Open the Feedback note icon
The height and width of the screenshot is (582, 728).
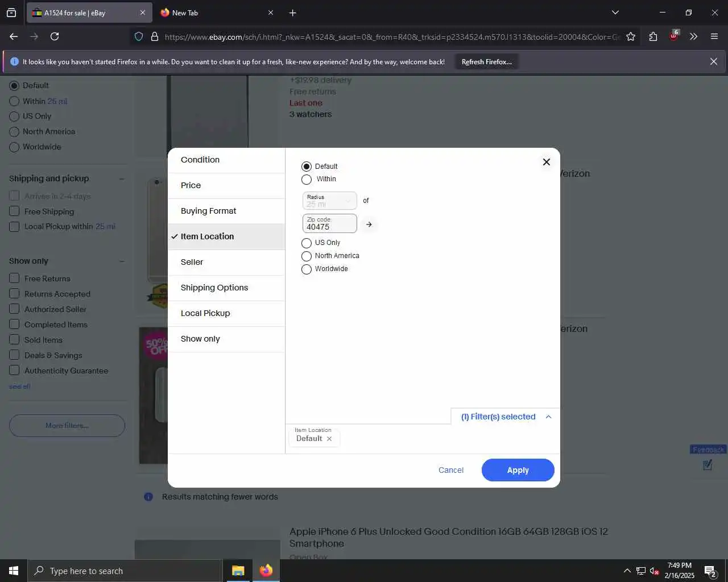click(708, 465)
